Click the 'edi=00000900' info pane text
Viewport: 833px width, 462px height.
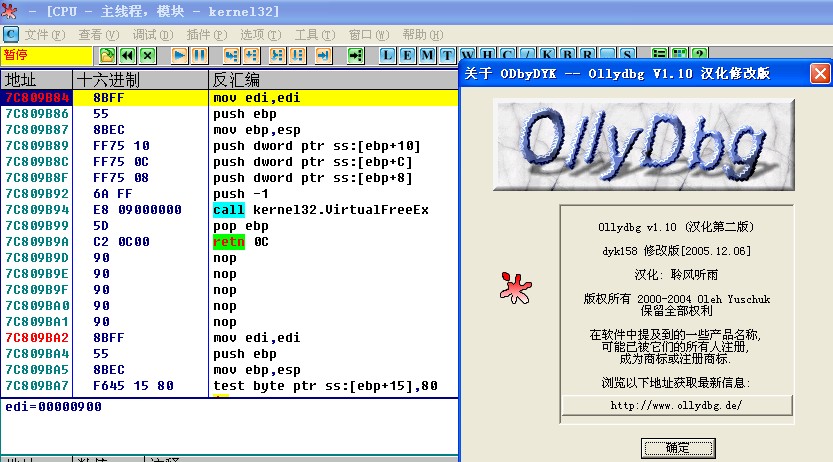point(53,407)
